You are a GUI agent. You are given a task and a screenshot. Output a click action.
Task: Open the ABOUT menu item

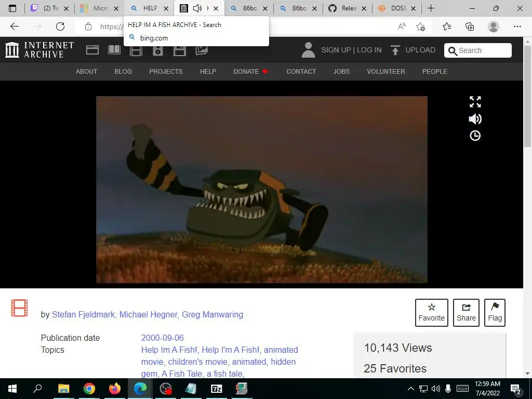click(87, 72)
